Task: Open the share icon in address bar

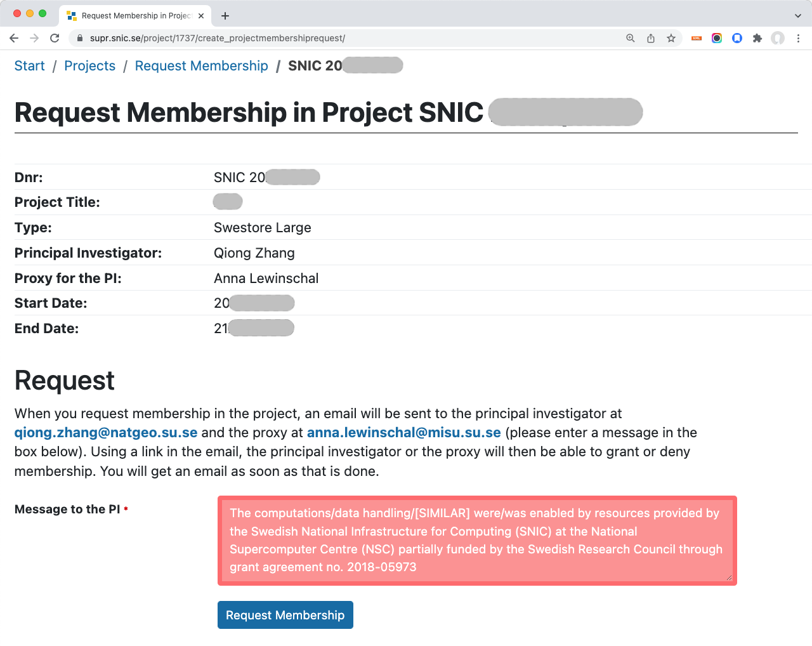Action: coord(651,38)
